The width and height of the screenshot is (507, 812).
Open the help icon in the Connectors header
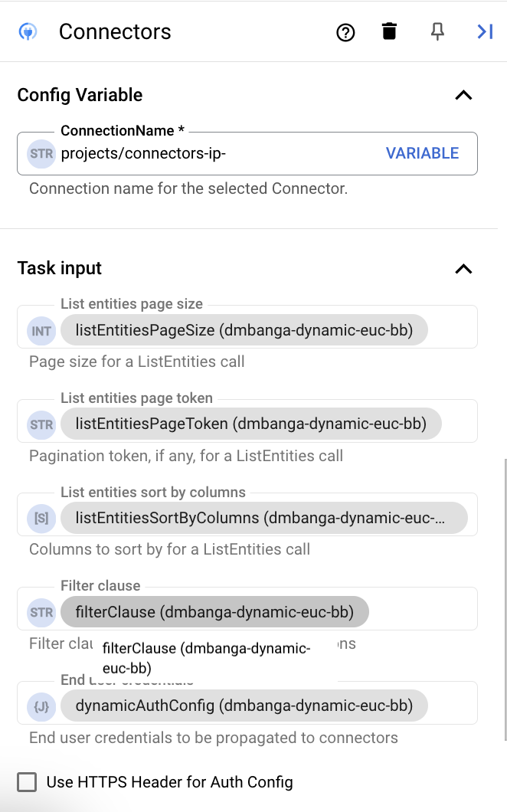(345, 32)
